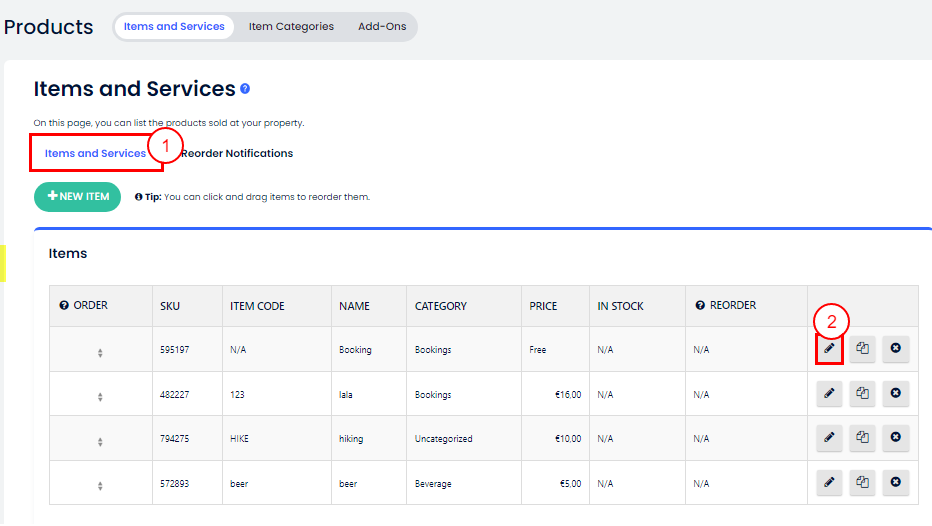Edit the lala item
This screenshot has height=526, width=932.
pos(829,394)
